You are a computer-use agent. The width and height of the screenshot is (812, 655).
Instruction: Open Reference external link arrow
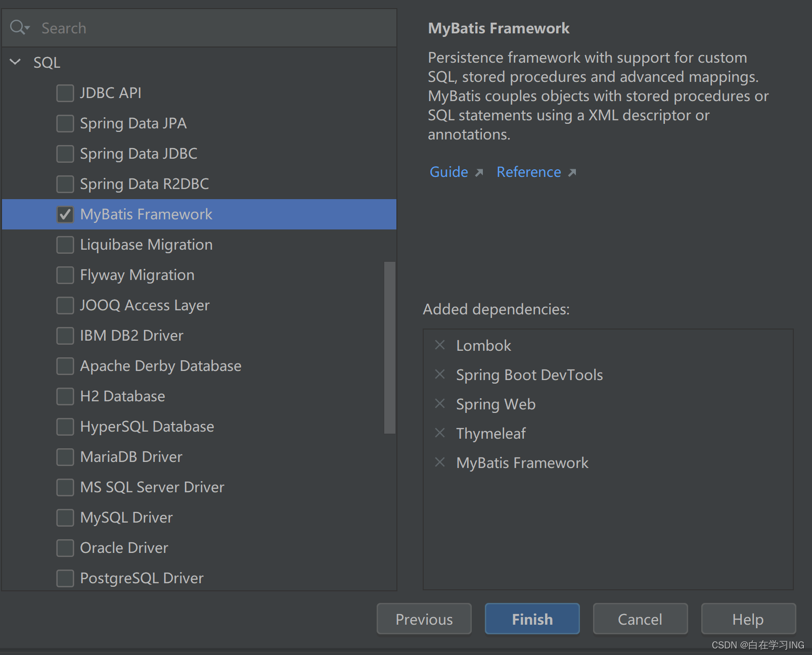click(572, 173)
